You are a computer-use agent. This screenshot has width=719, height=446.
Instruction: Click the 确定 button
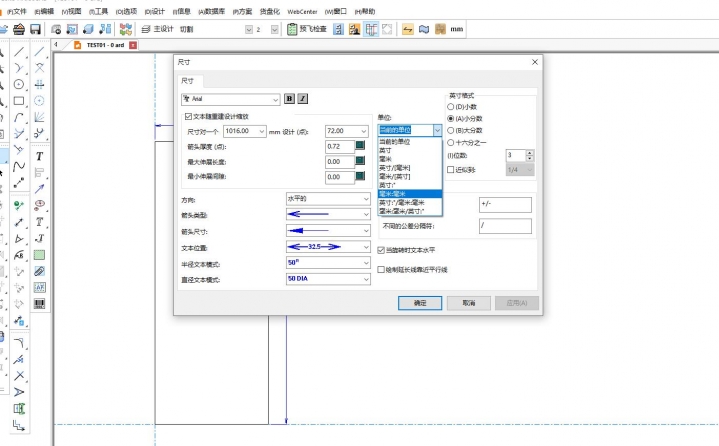click(420, 302)
